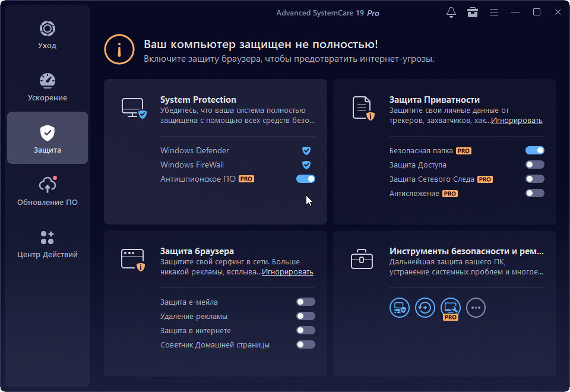Click the first security tool icon with shield

tap(400, 308)
